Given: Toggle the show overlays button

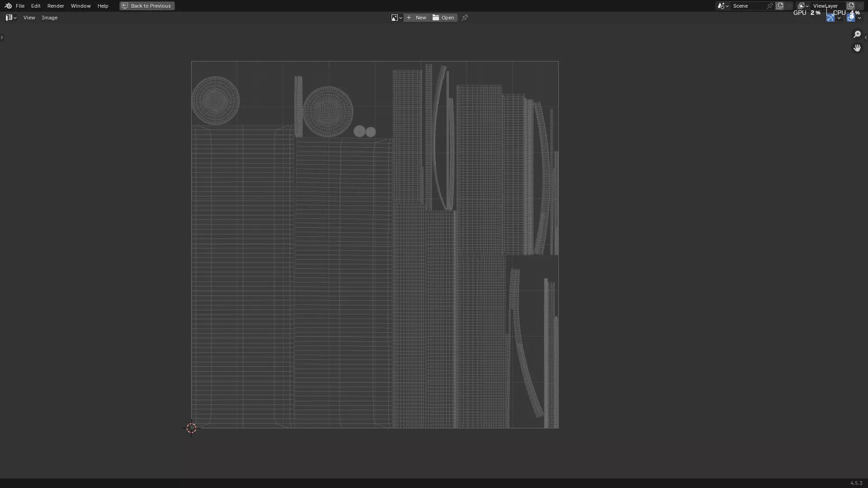Looking at the screenshot, I should tap(850, 18).
